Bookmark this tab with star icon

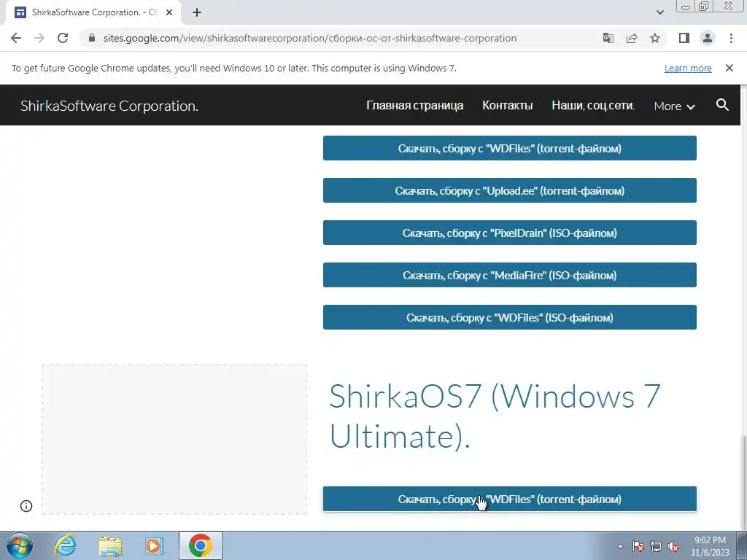(x=655, y=38)
